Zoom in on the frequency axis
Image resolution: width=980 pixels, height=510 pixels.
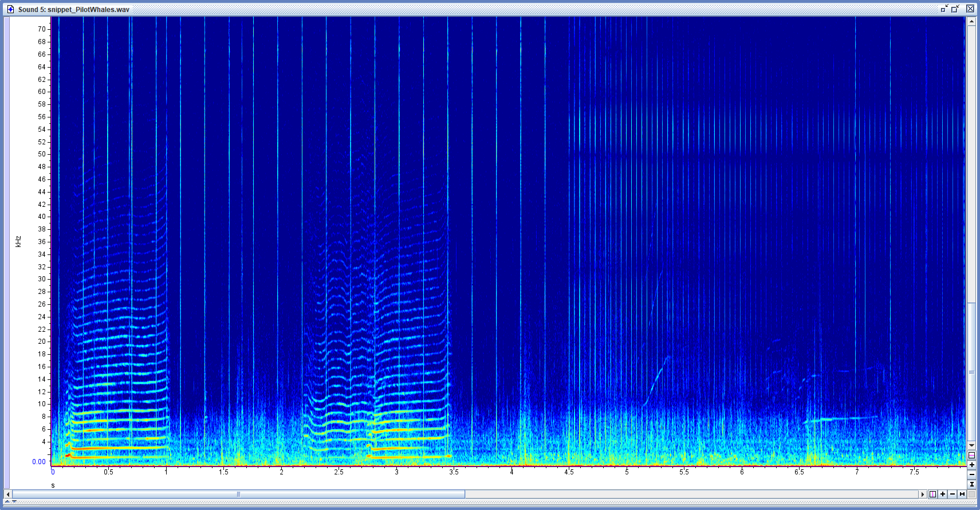click(971, 465)
